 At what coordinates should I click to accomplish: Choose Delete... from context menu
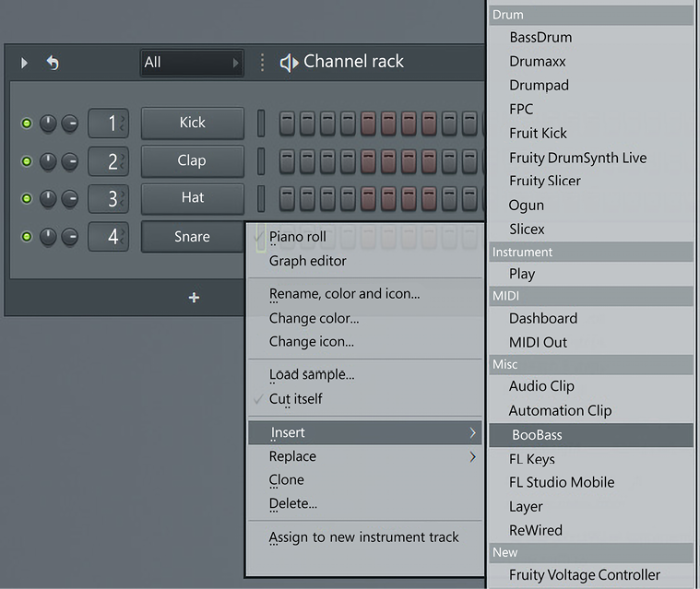[365, 503]
